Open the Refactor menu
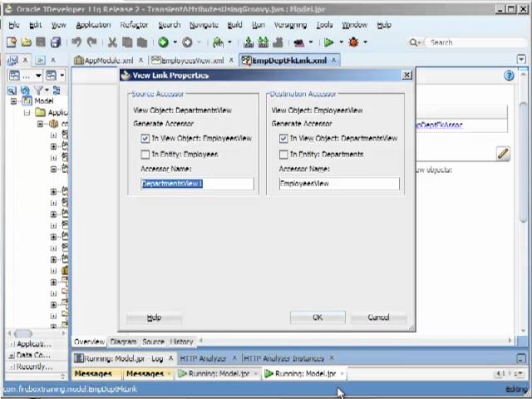Viewport: 532px width, 399px height. coord(134,25)
